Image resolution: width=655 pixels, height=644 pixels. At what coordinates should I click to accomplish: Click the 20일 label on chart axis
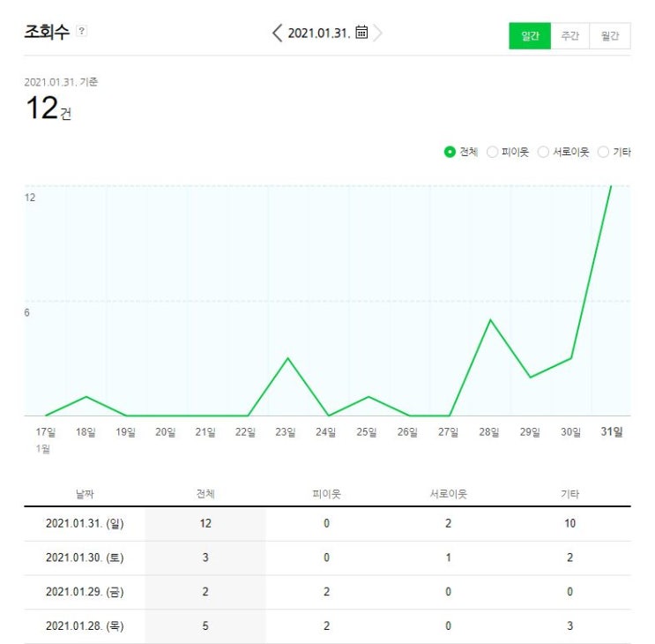[x=166, y=431]
